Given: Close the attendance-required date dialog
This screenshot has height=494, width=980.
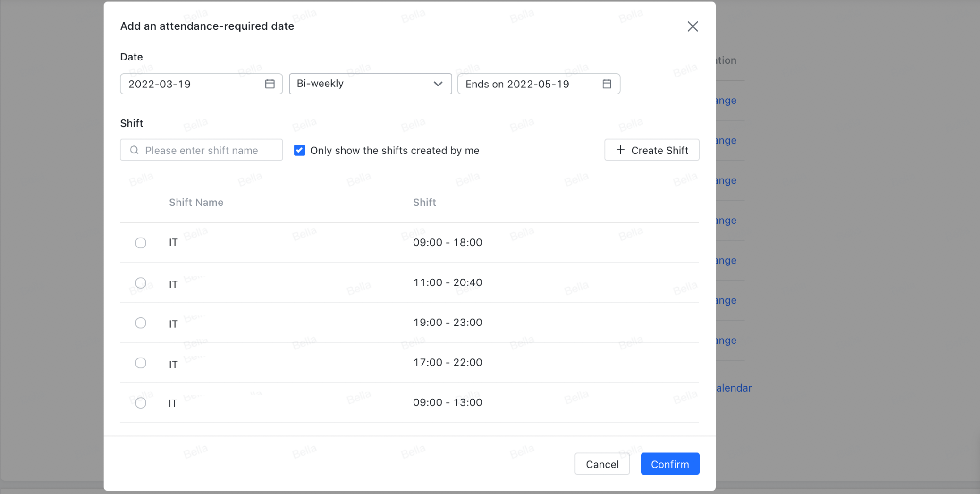Looking at the screenshot, I should pyautogui.click(x=692, y=26).
